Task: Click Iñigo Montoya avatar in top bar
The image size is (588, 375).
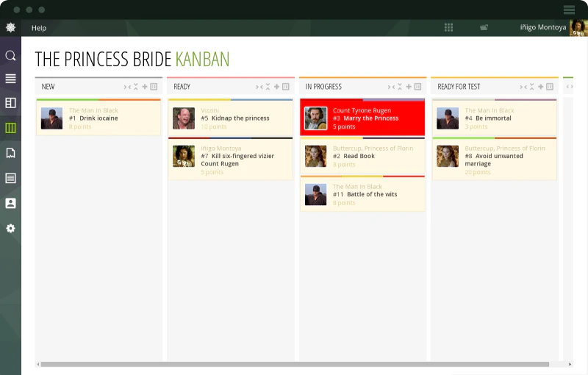Action: pyautogui.click(x=578, y=28)
